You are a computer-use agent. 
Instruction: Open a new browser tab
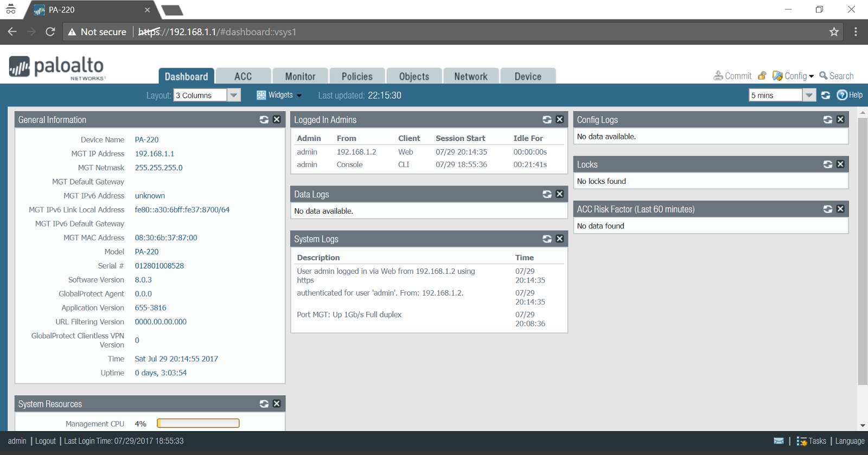[x=173, y=10]
